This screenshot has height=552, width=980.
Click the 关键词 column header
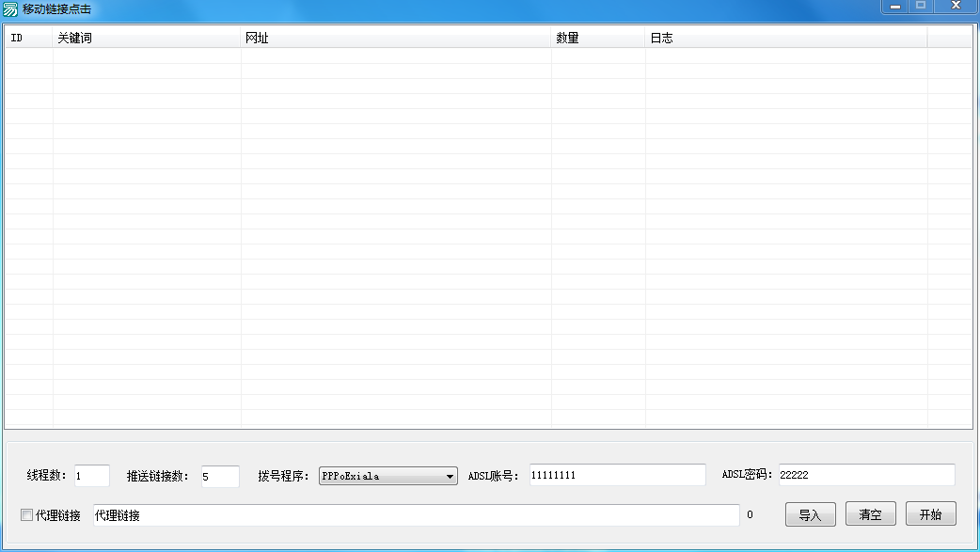point(147,39)
